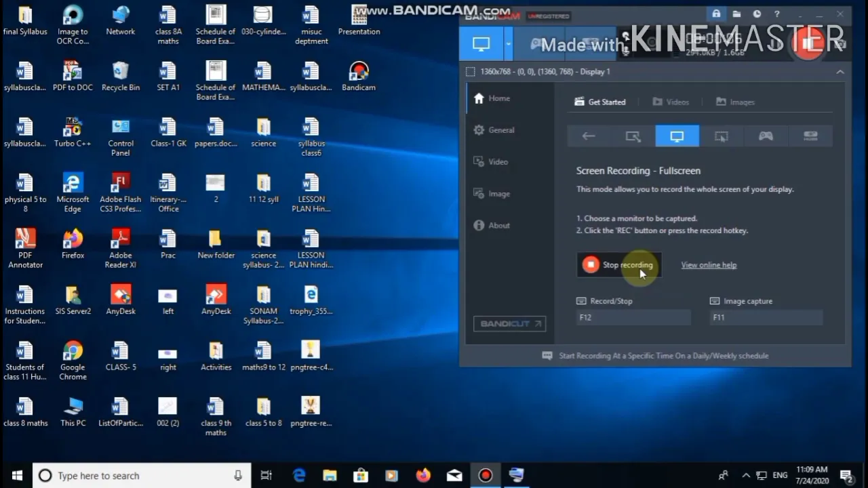Image resolution: width=868 pixels, height=488 pixels.
Task: Click the schedule recording message at Bandicam bottom
Action: click(x=655, y=356)
